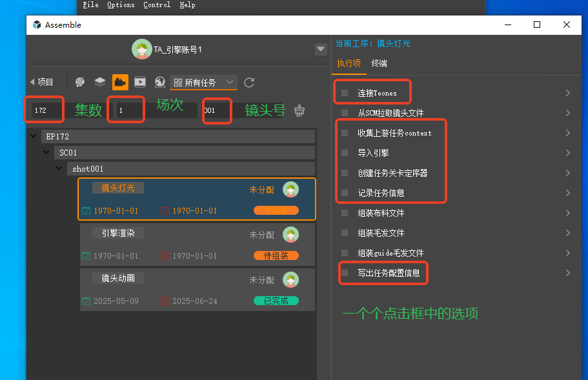Click the video play icon in the toolbar
588x380 pixels.
[x=140, y=82]
